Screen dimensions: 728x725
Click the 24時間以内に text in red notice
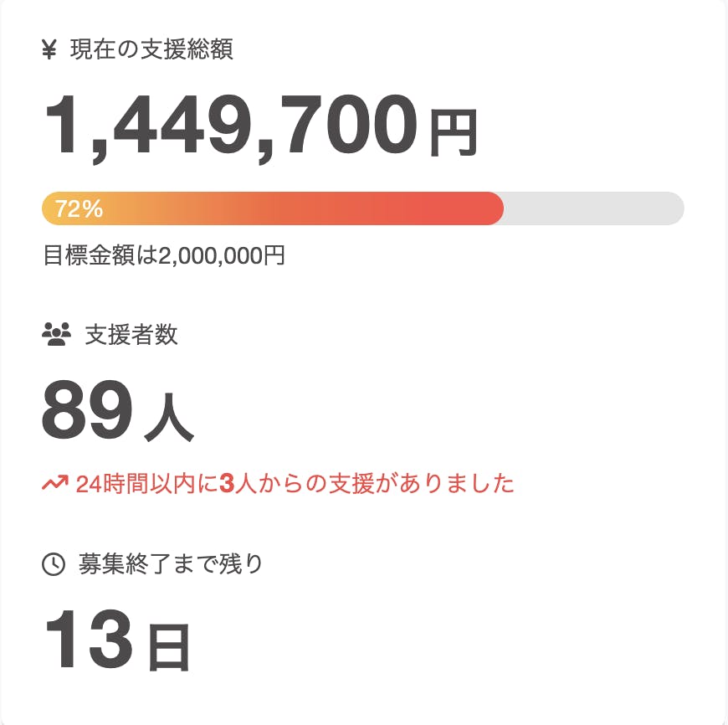[146, 484]
